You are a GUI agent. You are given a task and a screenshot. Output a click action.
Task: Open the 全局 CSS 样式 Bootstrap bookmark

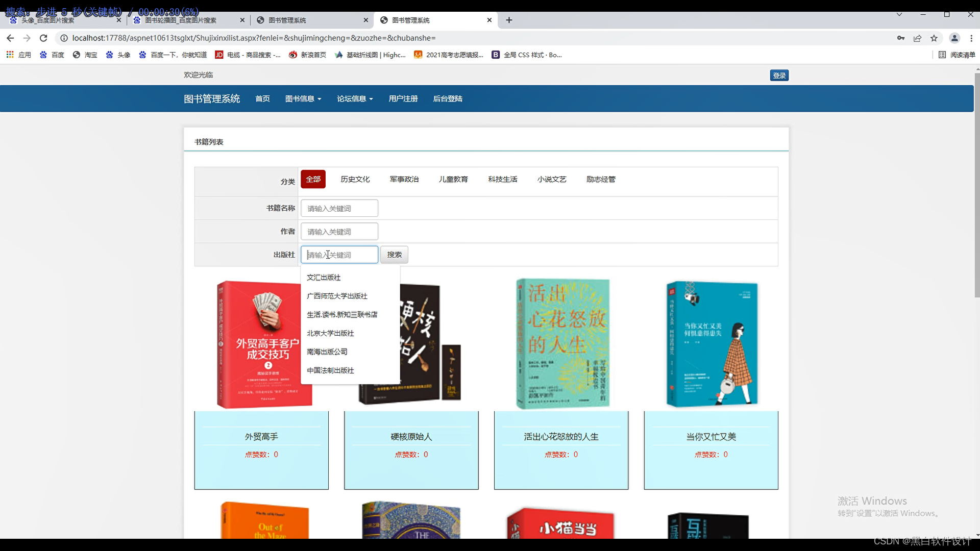(527, 55)
